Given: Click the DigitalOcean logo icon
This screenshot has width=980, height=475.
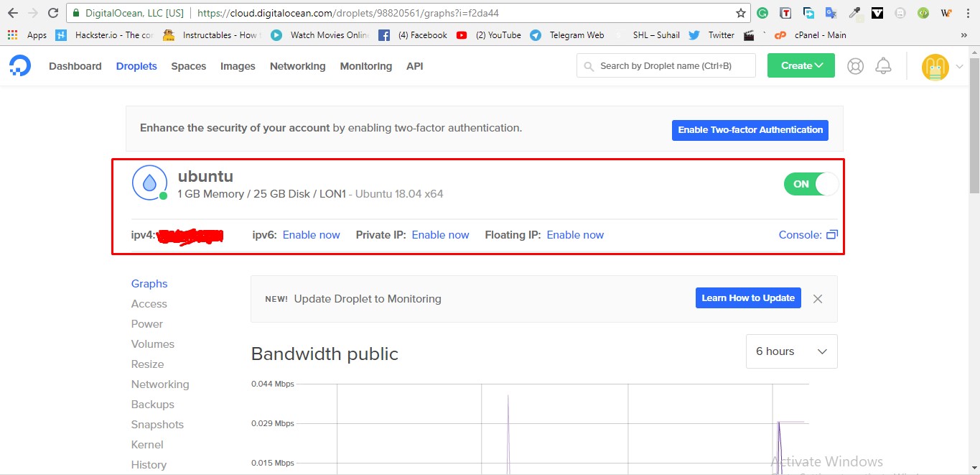Looking at the screenshot, I should click(x=20, y=65).
